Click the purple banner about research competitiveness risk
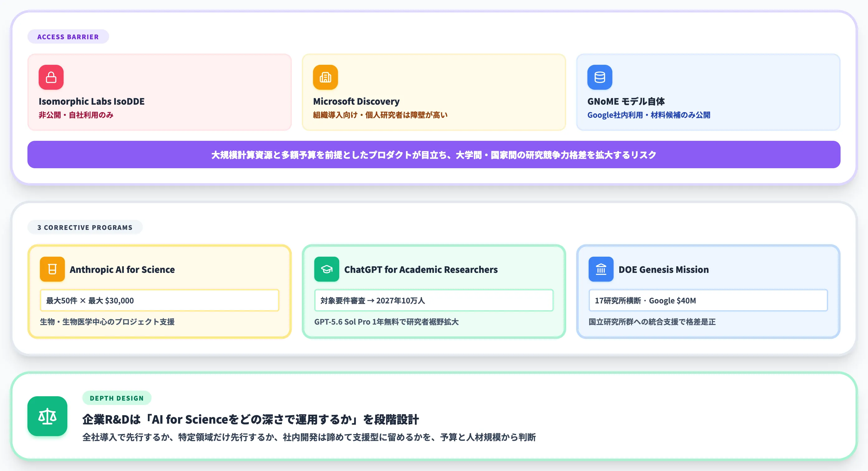This screenshot has height=471, width=868. (x=434, y=155)
